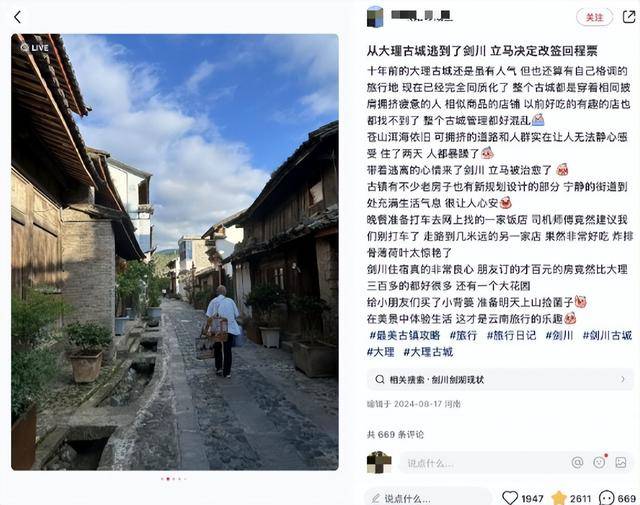Click the heart like icon
The height and width of the screenshot is (505, 640).
tap(509, 498)
